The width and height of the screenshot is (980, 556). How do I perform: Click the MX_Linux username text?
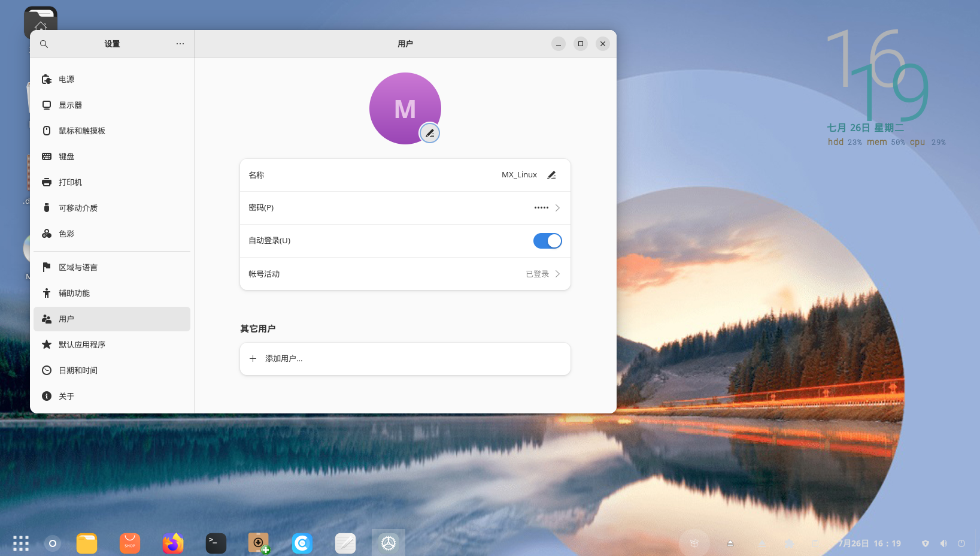[x=519, y=175]
